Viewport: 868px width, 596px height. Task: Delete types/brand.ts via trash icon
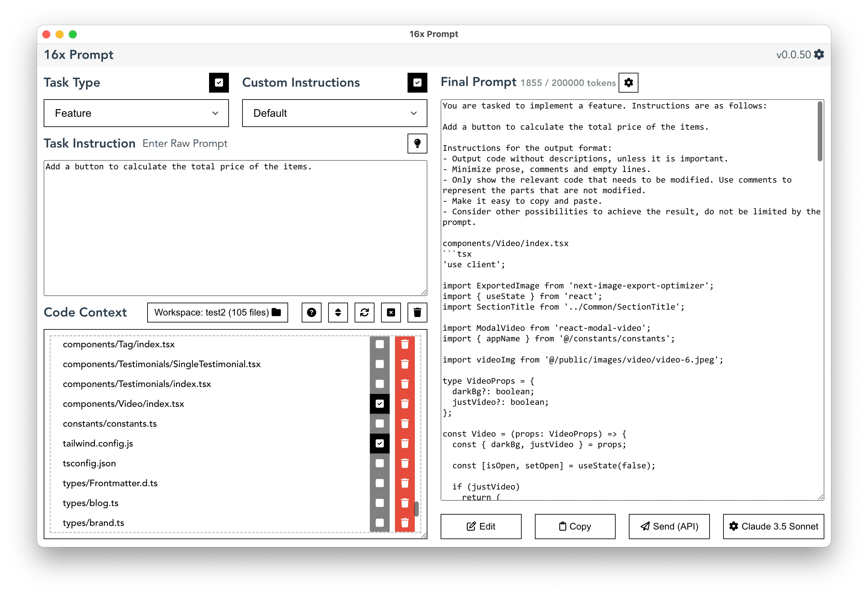[x=405, y=523]
